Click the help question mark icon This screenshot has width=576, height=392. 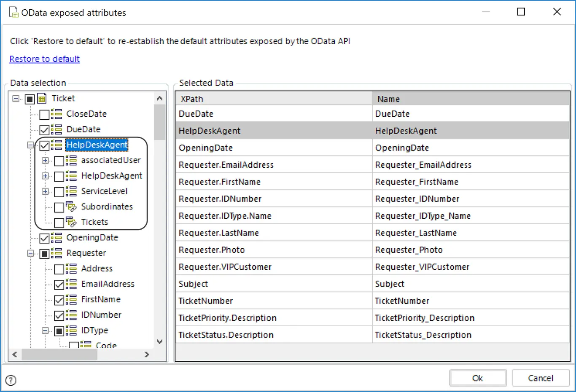coord(11,380)
